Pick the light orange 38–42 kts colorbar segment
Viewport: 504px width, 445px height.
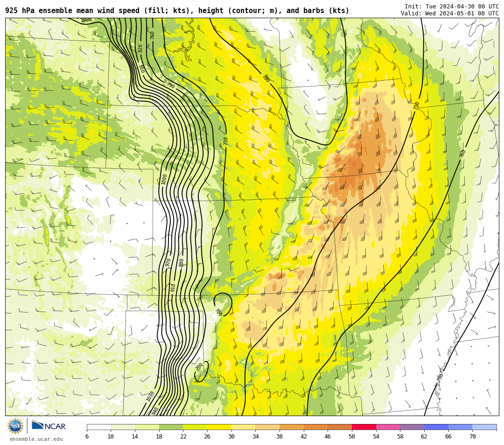coord(292,427)
